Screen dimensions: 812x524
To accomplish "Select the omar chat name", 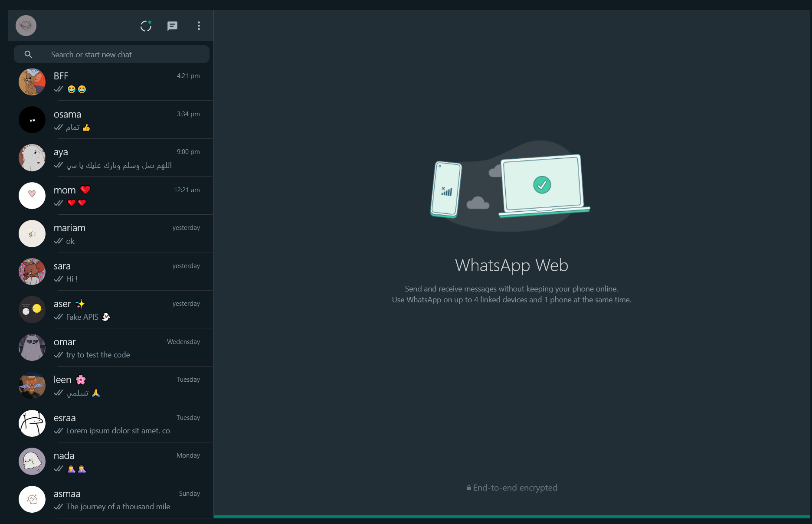I will pyautogui.click(x=65, y=342).
